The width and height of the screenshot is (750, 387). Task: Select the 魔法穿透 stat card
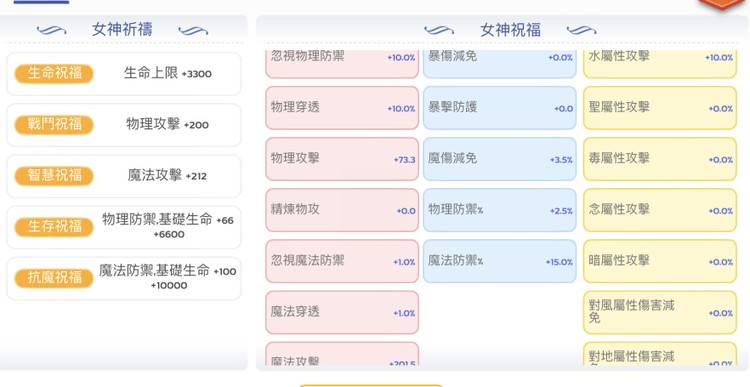tap(342, 313)
